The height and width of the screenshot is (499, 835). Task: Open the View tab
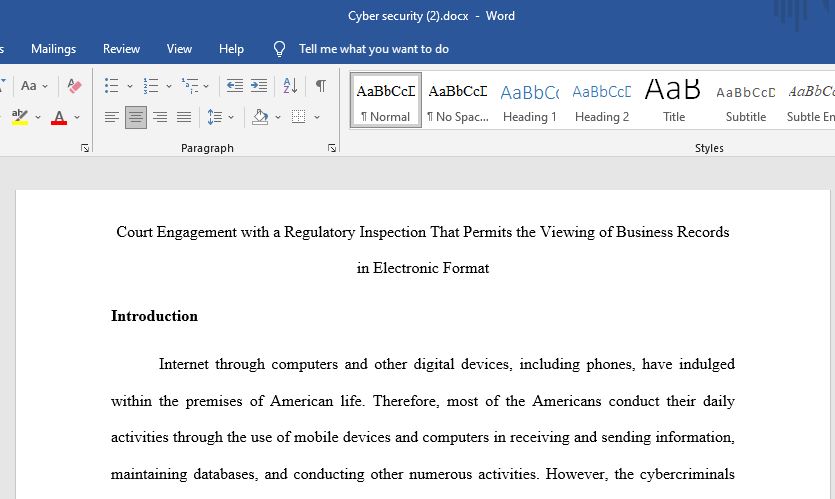point(179,48)
